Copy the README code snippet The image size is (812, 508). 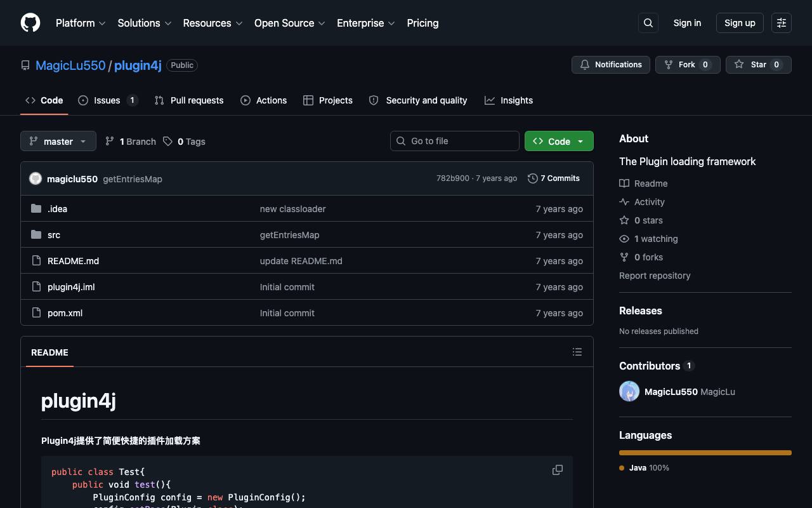coord(558,470)
